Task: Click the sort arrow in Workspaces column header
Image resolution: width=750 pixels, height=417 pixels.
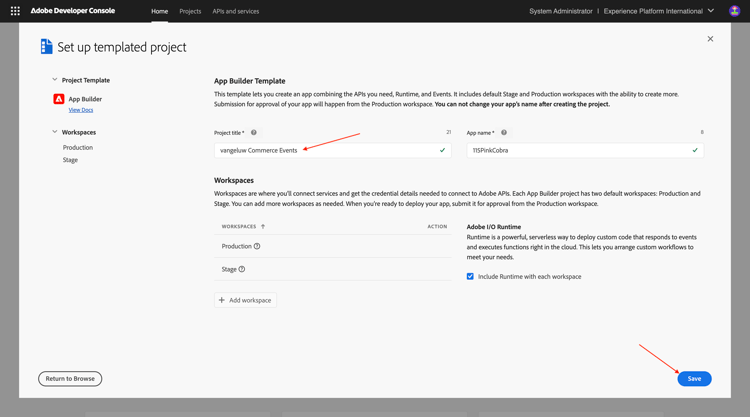Action: click(x=263, y=227)
